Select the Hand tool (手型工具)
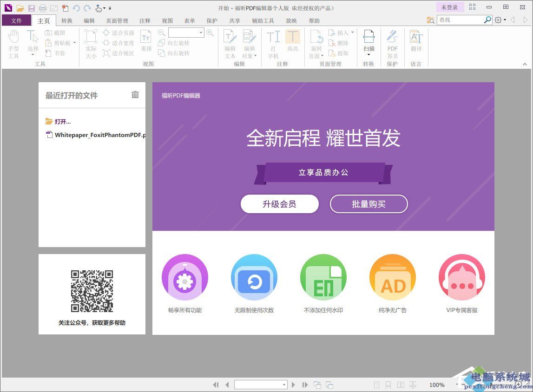The image size is (533, 392). (x=13, y=44)
